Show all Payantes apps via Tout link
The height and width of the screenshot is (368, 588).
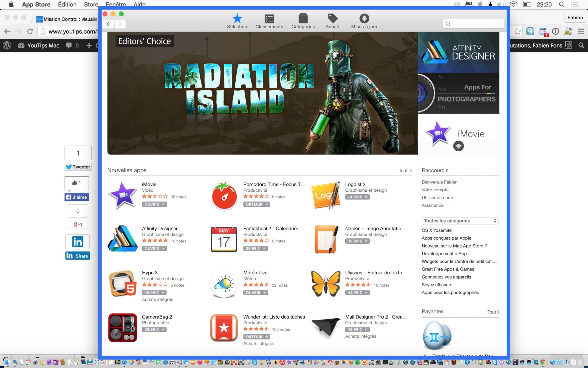pyautogui.click(x=493, y=312)
